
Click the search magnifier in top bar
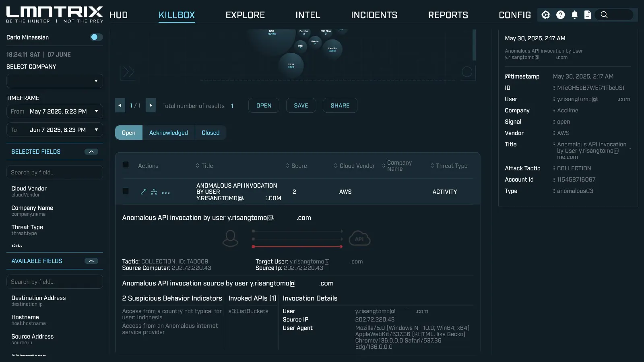click(x=604, y=15)
